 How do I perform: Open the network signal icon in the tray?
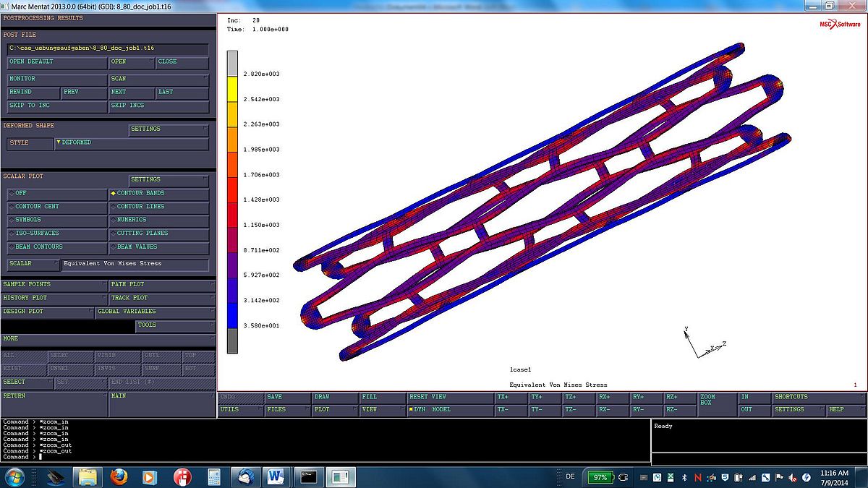pos(752,478)
